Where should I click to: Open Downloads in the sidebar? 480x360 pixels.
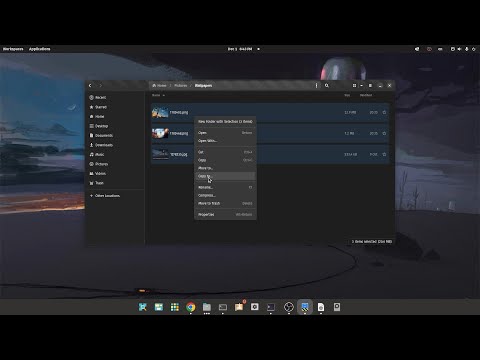click(101, 145)
